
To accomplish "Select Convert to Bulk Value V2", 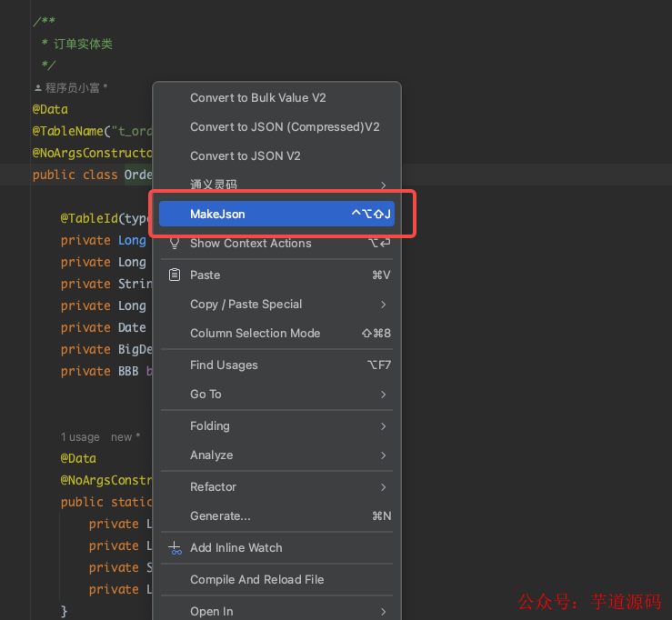I will pyautogui.click(x=276, y=97).
